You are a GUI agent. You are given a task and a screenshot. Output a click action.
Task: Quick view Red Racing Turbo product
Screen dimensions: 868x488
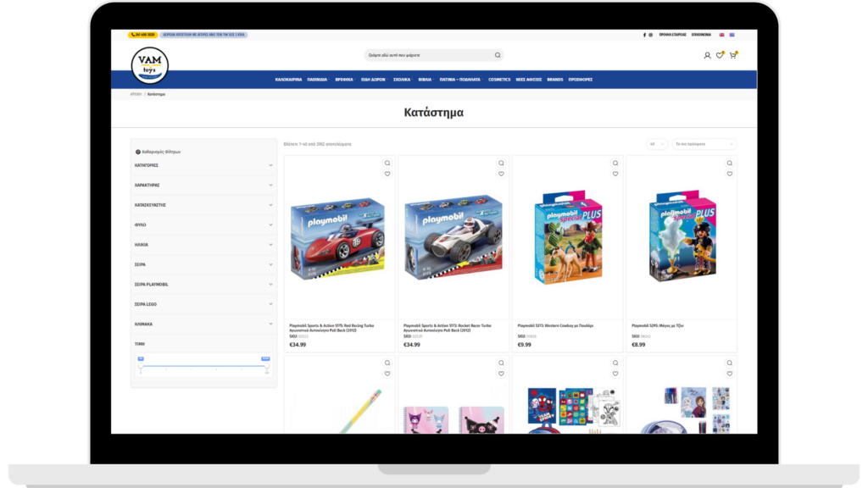pyautogui.click(x=387, y=164)
